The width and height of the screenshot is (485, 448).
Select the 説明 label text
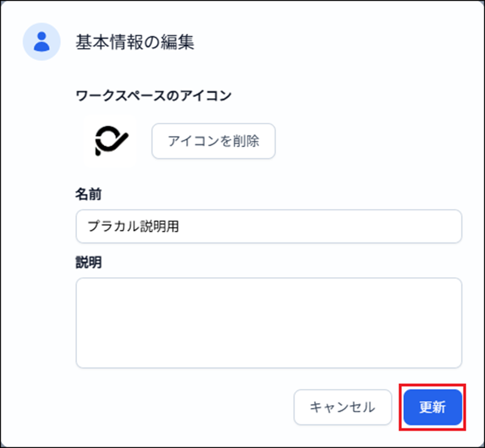pos(89,262)
